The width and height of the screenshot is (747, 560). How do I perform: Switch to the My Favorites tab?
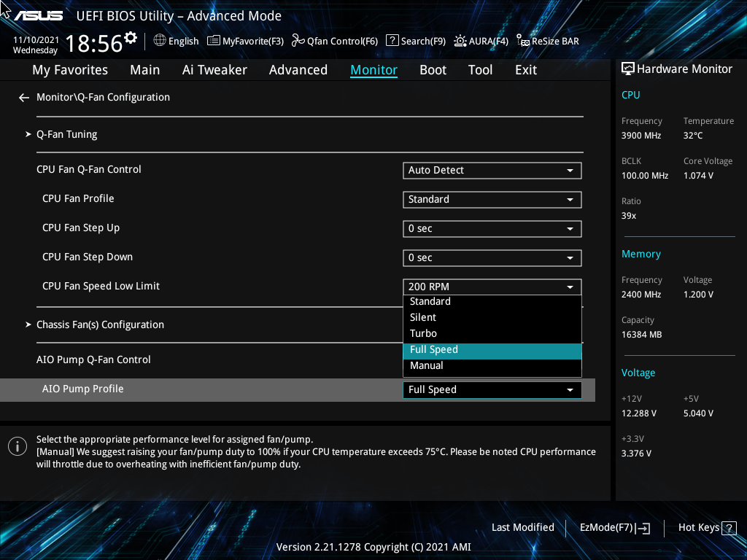point(70,70)
